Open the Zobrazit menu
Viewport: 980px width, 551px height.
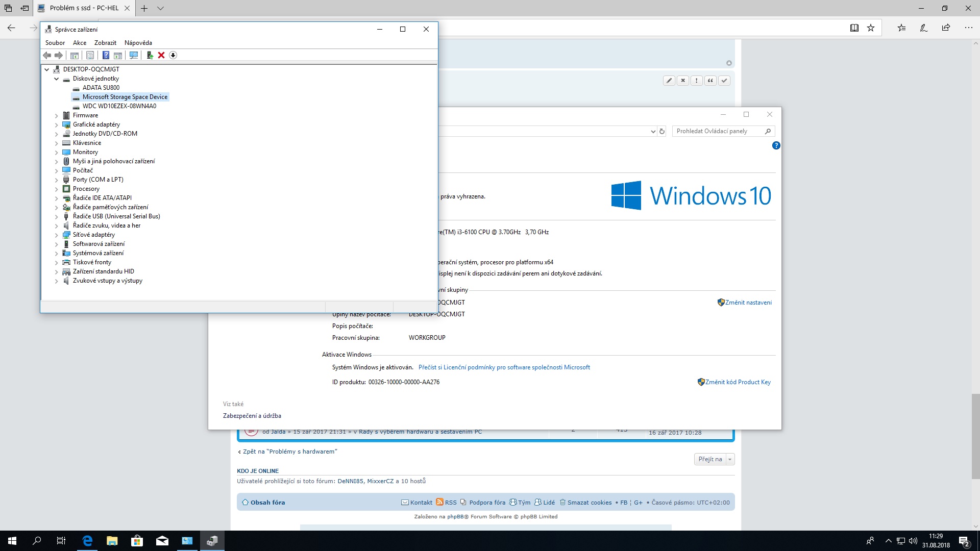point(105,43)
